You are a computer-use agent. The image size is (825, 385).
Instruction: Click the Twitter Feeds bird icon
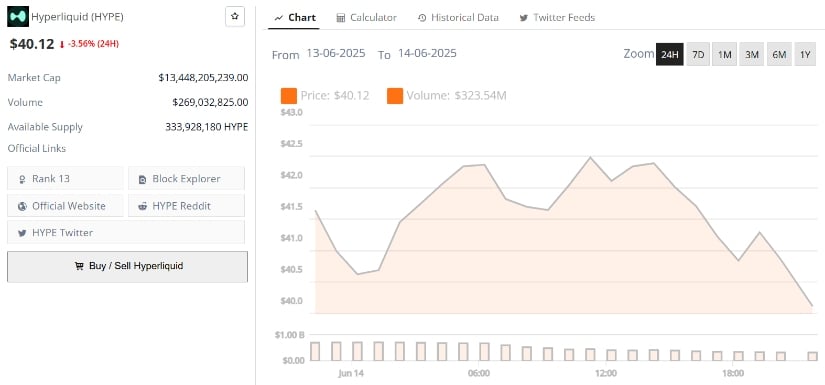(x=524, y=18)
